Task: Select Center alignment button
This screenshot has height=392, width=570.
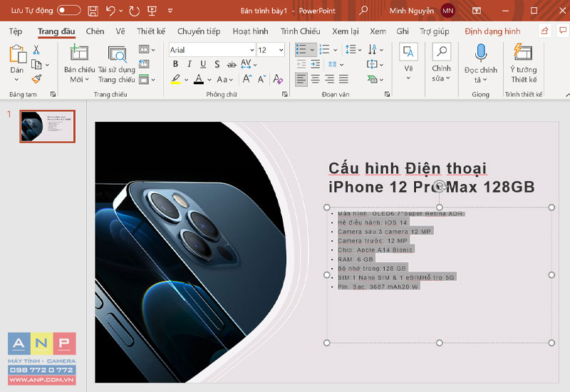Action: pos(316,79)
